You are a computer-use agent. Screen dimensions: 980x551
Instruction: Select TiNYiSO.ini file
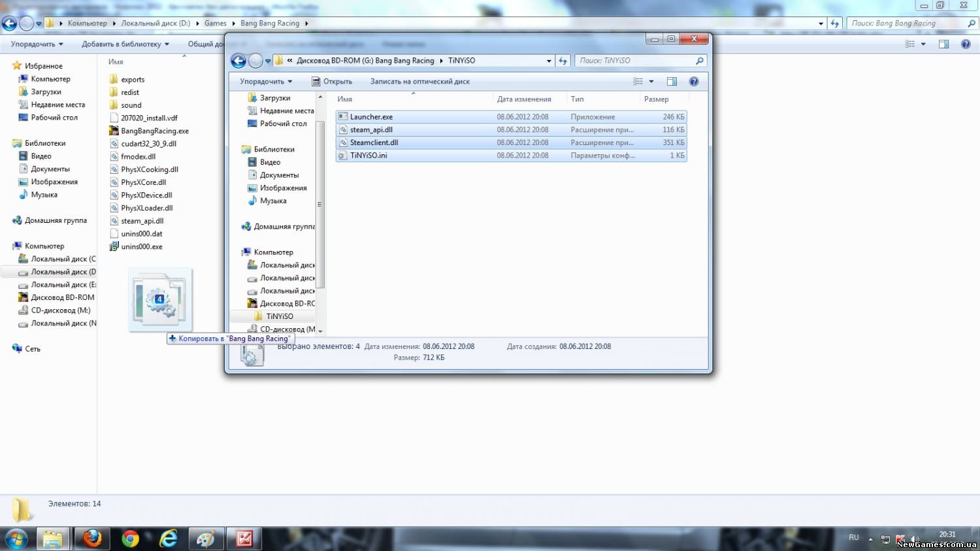click(x=511, y=156)
